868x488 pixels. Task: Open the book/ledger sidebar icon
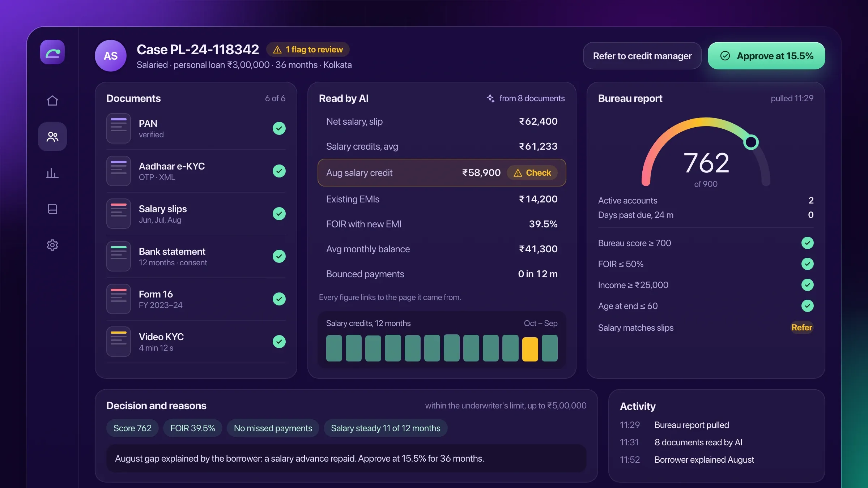pos(52,209)
